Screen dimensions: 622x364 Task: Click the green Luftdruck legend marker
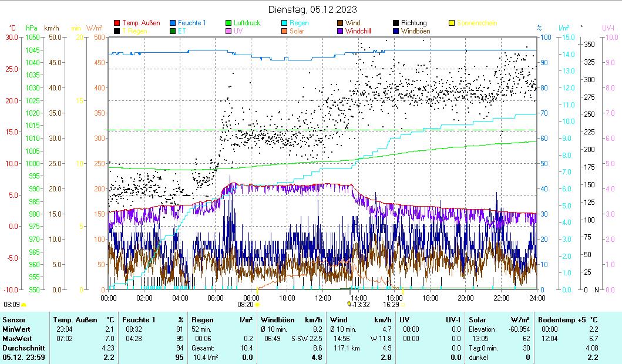tap(228, 23)
